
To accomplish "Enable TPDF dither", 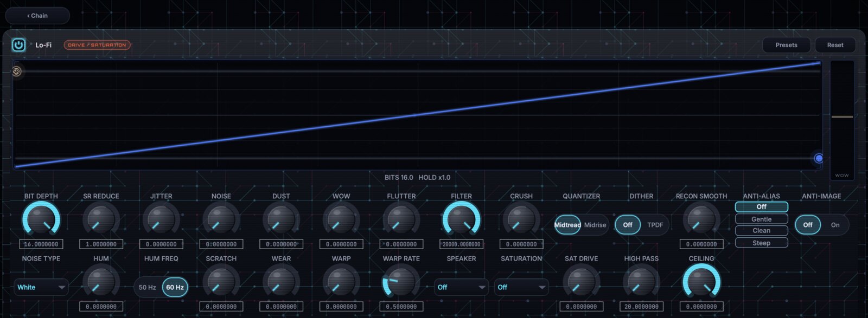I will [x=655, y=225].
